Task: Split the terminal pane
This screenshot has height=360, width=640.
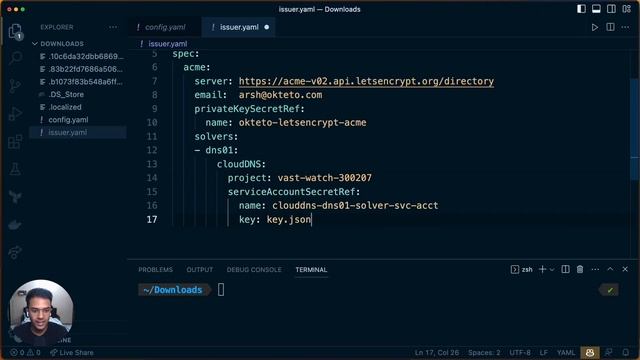Action: [x=565, y=269]
